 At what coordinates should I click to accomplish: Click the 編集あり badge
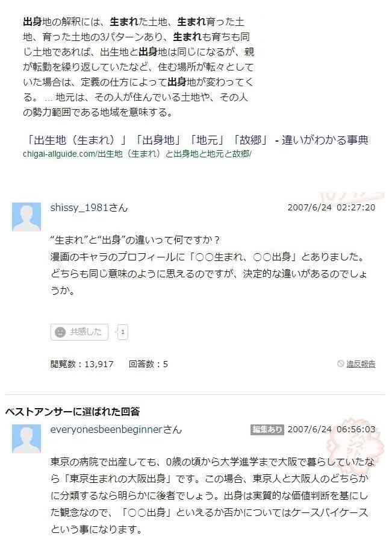[267, 429]
